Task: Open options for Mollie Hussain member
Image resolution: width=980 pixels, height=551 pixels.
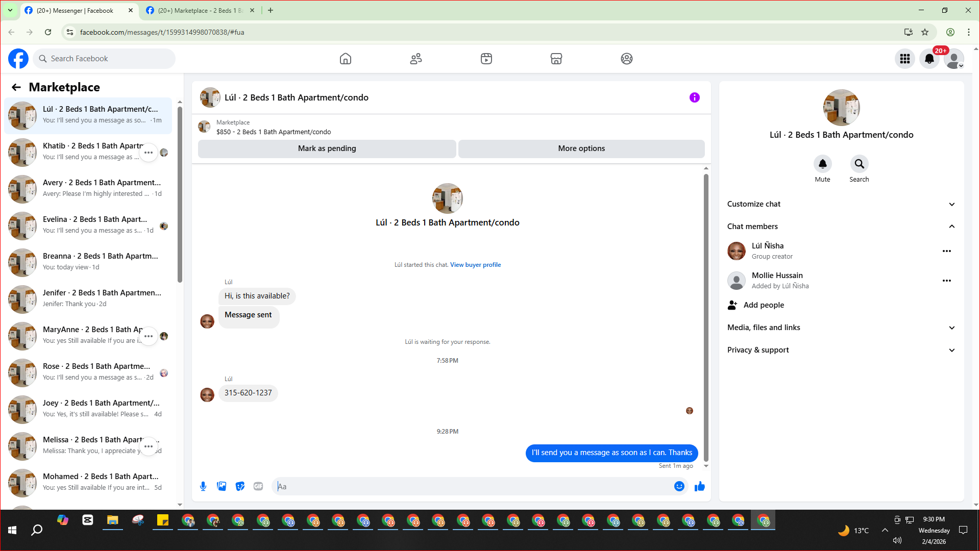Action: pyautogui.click(x=946, y=281)
